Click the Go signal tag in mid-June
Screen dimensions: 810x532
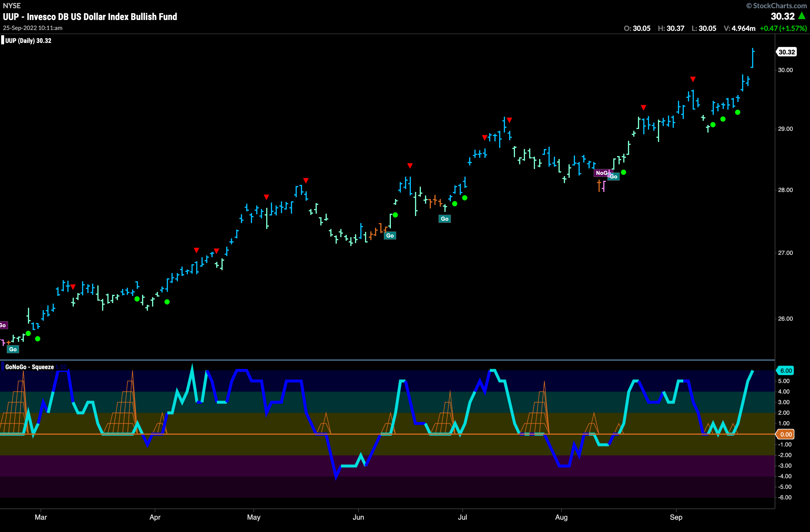click(x=390, y=235)
